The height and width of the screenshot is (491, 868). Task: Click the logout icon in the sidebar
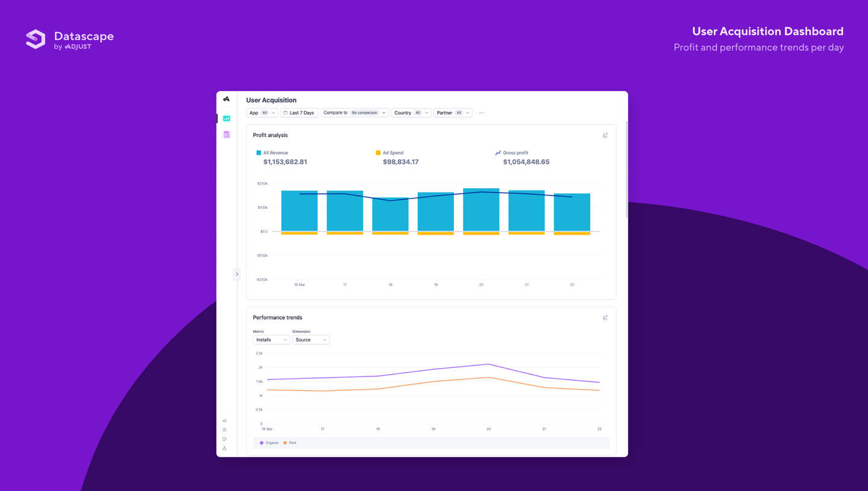pos(225,439)
